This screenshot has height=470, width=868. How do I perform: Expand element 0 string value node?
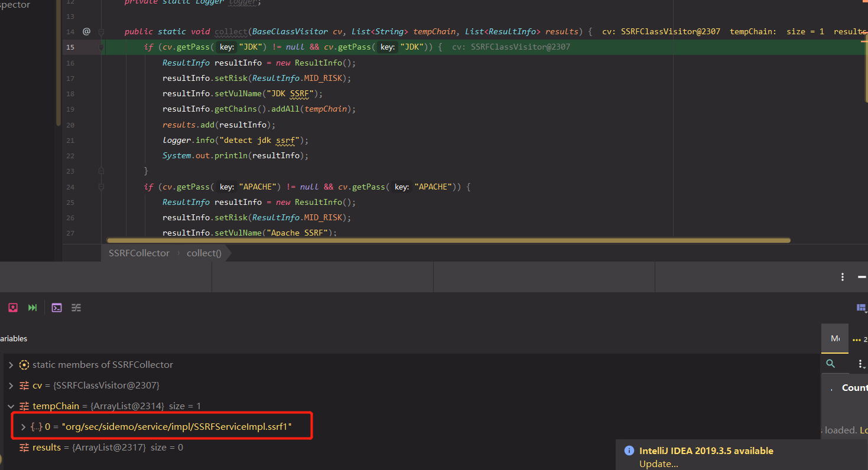[x=23, y=426]
